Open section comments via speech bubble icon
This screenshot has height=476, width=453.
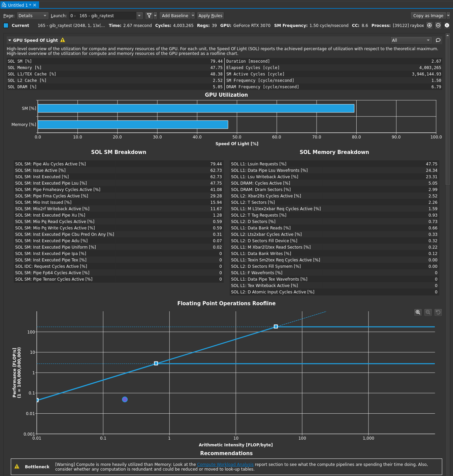[x=438, y=40]
